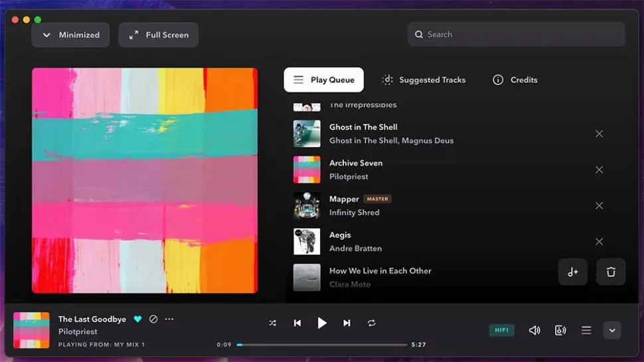
Task: Click the MASTER quality badge
Action: tap(378, 199)
